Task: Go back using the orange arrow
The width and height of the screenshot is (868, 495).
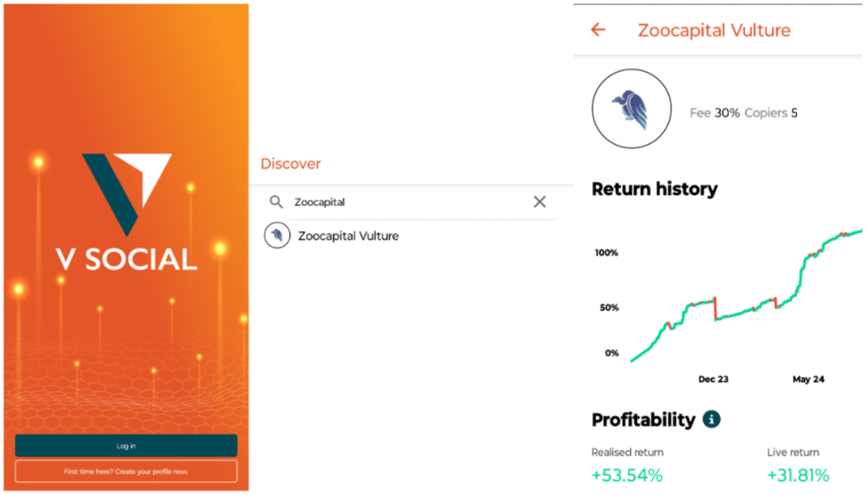Action: (x=598, y=30)
